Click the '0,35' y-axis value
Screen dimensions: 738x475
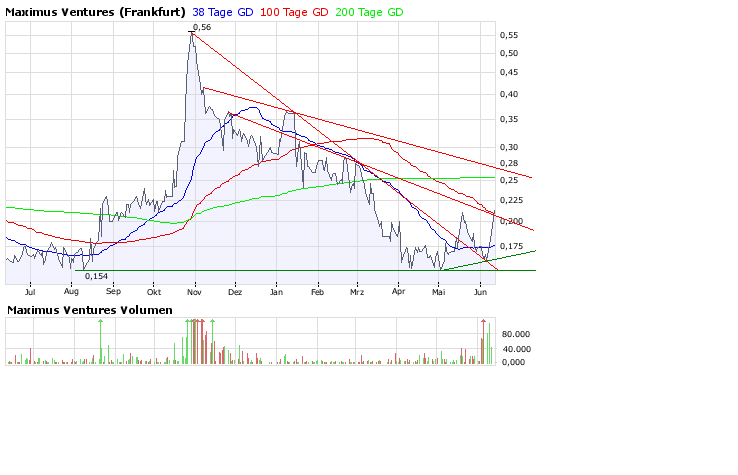509,120
